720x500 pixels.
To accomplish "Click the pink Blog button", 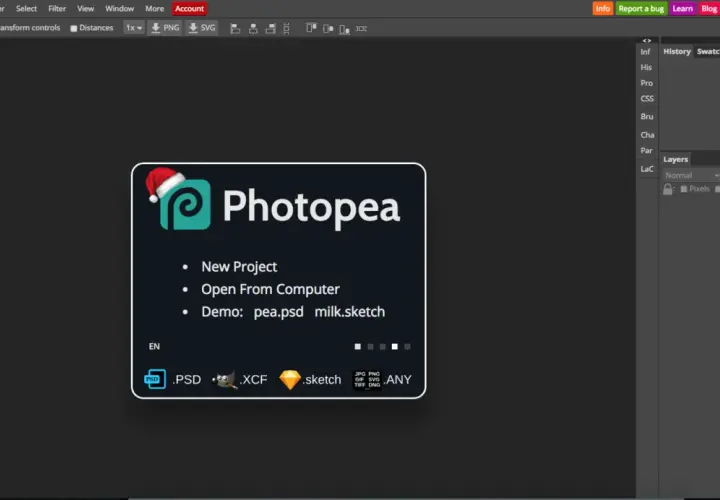I will pos(709,9).
